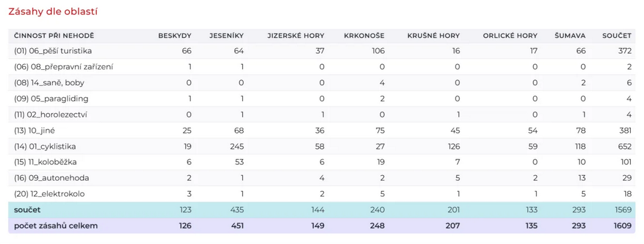
Task: Click the 'počet zásahů celkem' row label
Action: pyautogui.click(x=56, y=226)
